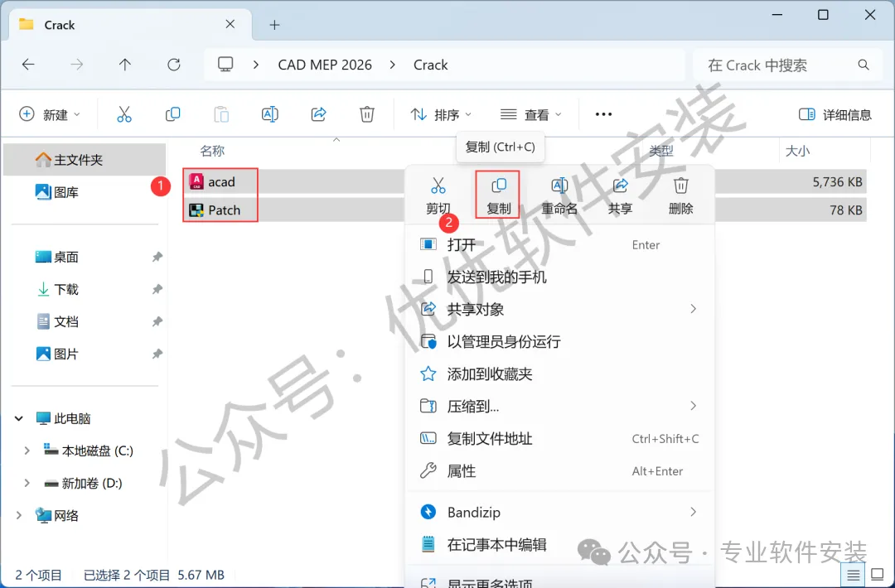Choose 重命名 (Rename) in the context menu
The image size is (895, 588).
coord(559,195)
